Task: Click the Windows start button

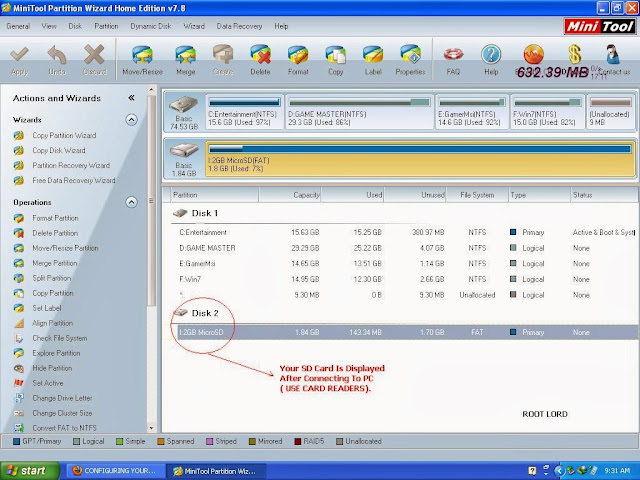Action: pos(29,471)
